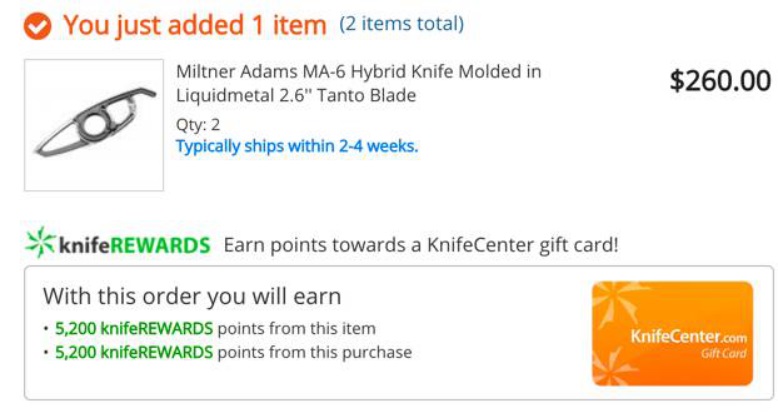Image resolution: width=778 pixels, height=413 pixels.
Task: Open the Miltner Adams MA-6 Hybrid Knife title
Action: click(358, 83)
